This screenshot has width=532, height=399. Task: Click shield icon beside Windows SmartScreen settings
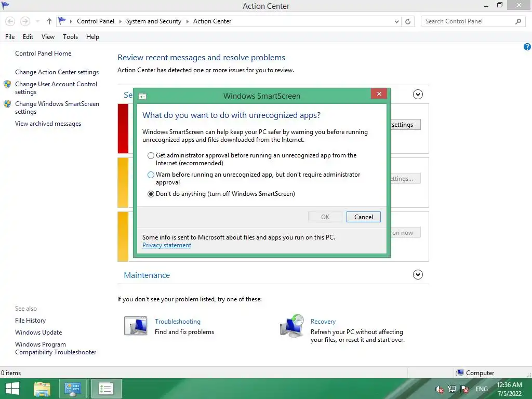[7, 104]
